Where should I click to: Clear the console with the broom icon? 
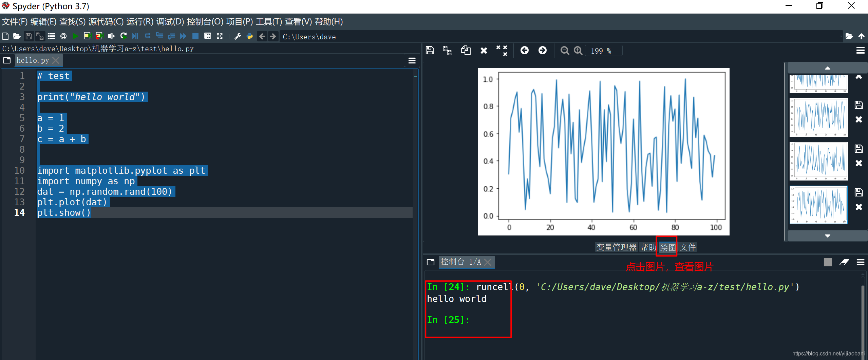[844, 262]
